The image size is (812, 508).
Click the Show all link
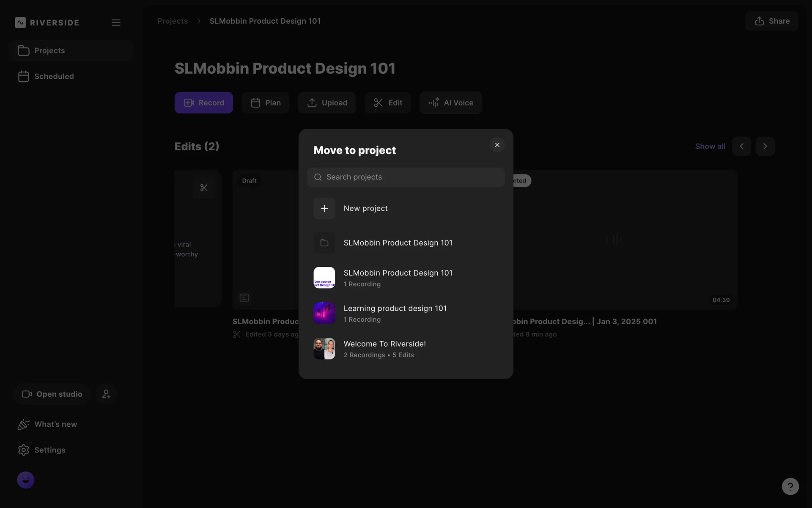tap(710, 146)
